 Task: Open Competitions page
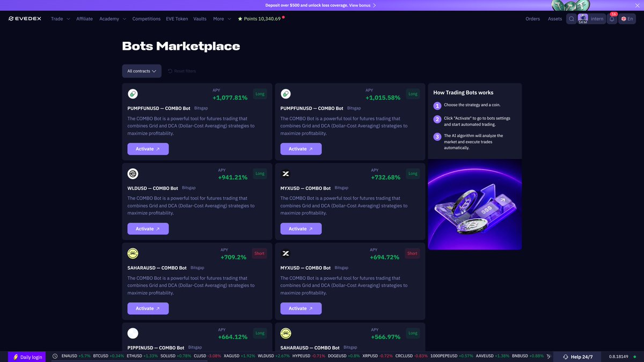(147, 19)
